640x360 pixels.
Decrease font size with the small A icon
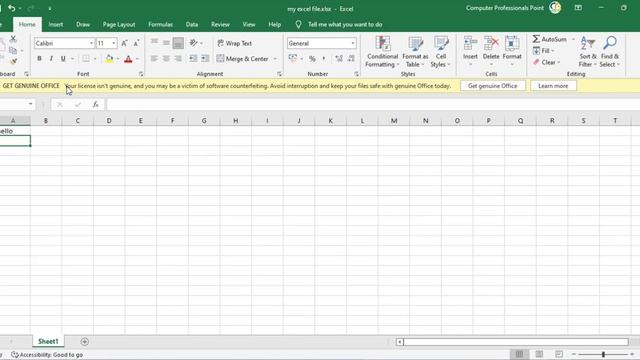pyautogui.click(x=136, y=43)
